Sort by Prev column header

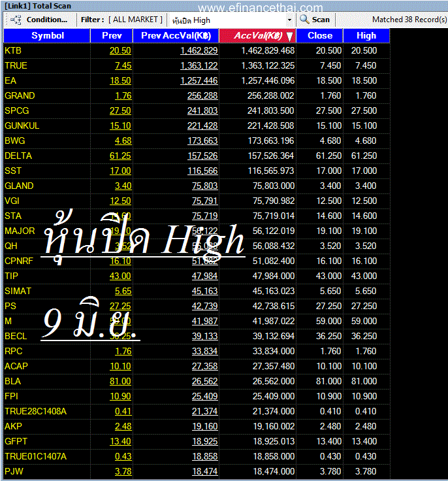point(112,35)
